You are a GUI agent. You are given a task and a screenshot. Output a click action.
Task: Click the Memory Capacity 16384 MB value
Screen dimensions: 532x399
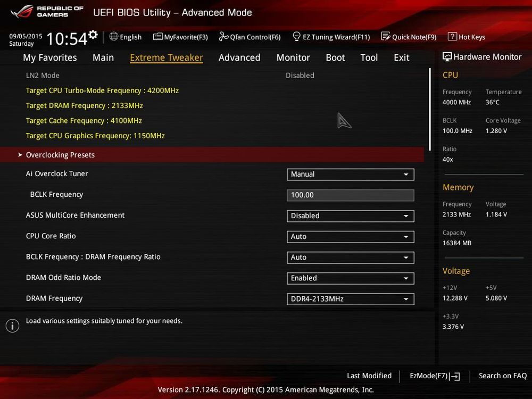456,243
